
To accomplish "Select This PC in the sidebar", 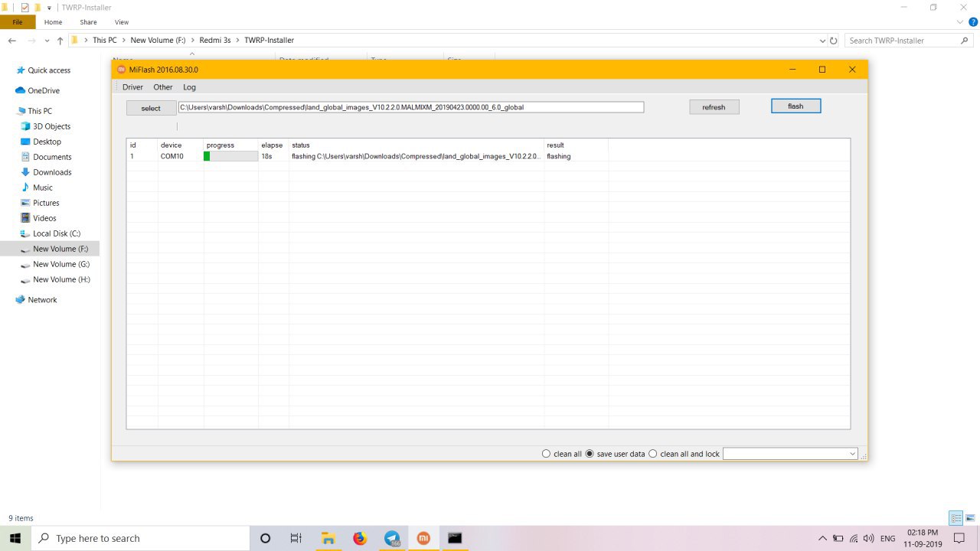I will pyautogui.click(x=40, y=111).
